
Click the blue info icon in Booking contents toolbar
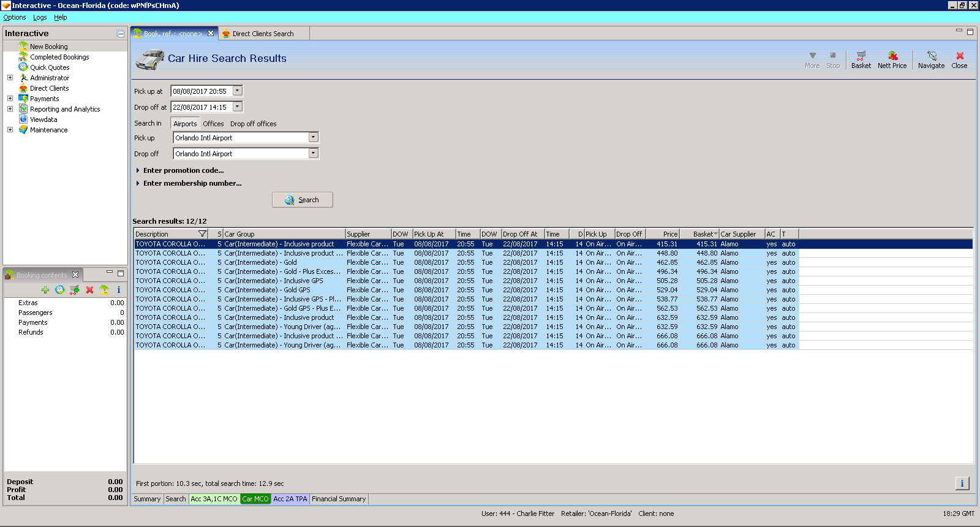[119, 290]
